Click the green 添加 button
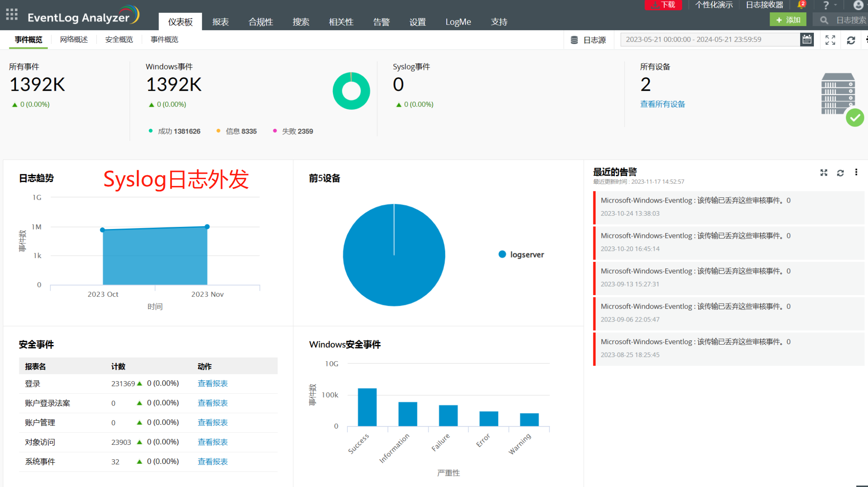This screenshot has height=487, width=868. pos(788,20)
